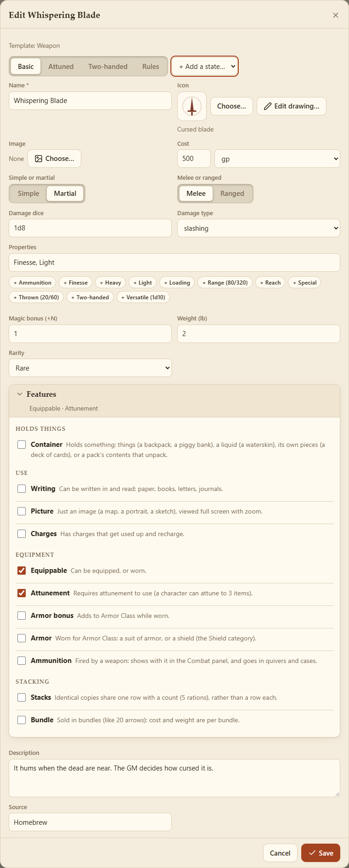
Task: Click the Cursed blade icon preview
Action: (192, 106)
